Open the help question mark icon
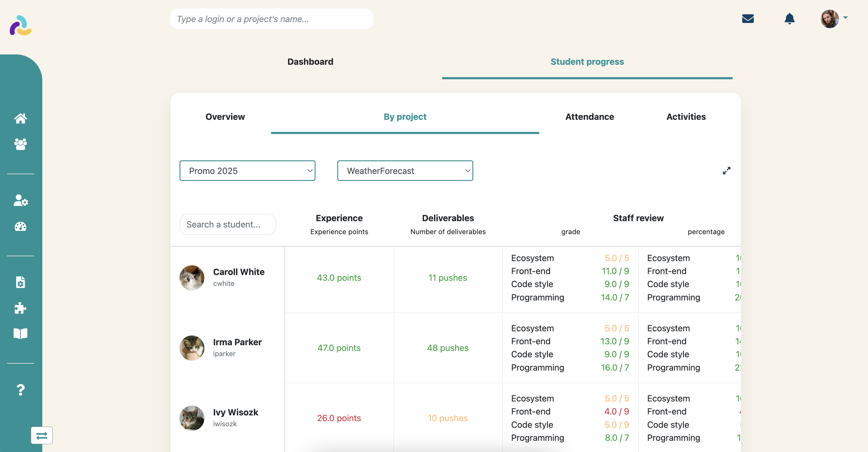Viewport: 868px width, 452px height. [21, 390]
